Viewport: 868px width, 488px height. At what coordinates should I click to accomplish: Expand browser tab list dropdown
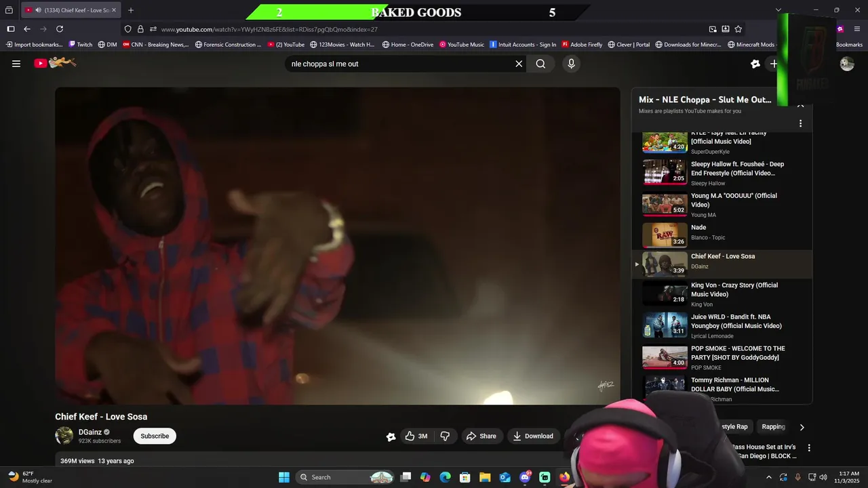778,10
